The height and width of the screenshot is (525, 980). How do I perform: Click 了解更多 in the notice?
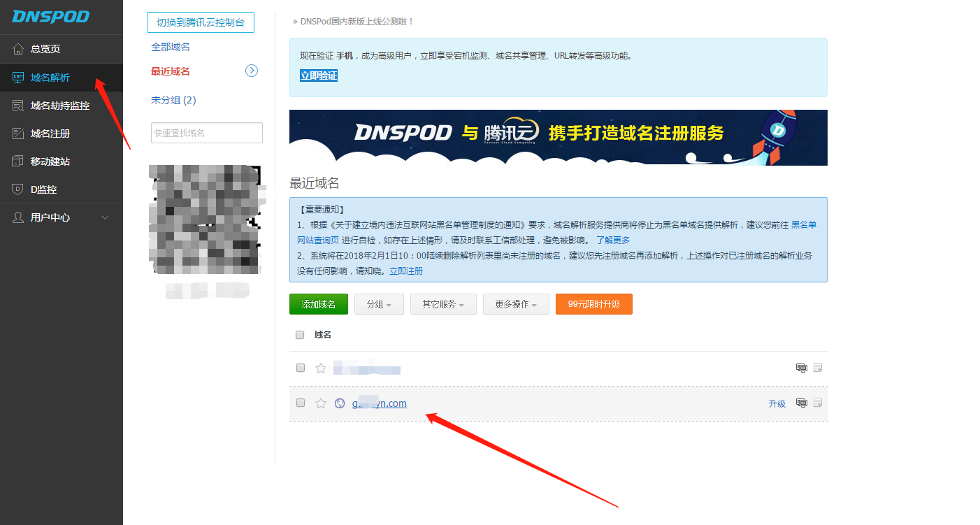pos(613,240)
